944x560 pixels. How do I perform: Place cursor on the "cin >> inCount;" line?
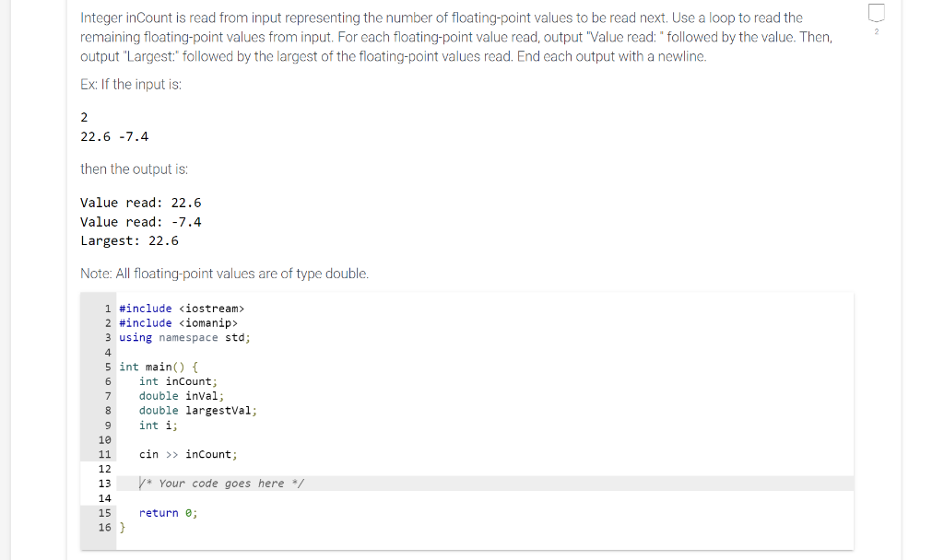188,454
